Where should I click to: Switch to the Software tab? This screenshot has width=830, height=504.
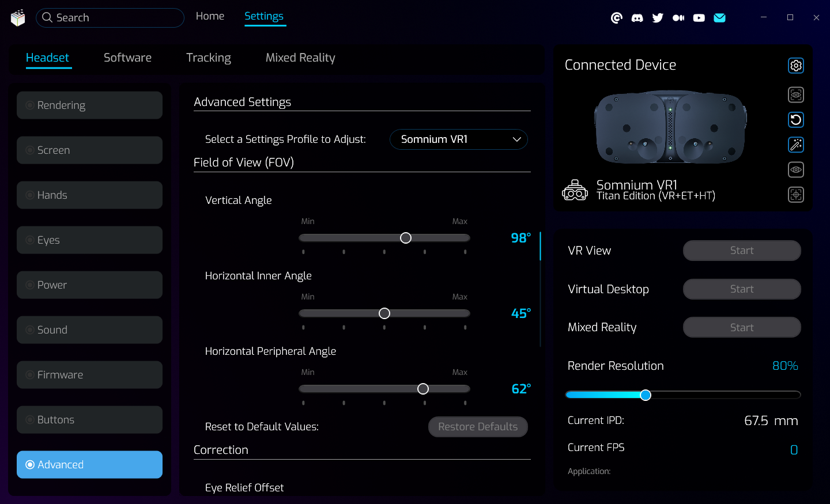point(127,58)
